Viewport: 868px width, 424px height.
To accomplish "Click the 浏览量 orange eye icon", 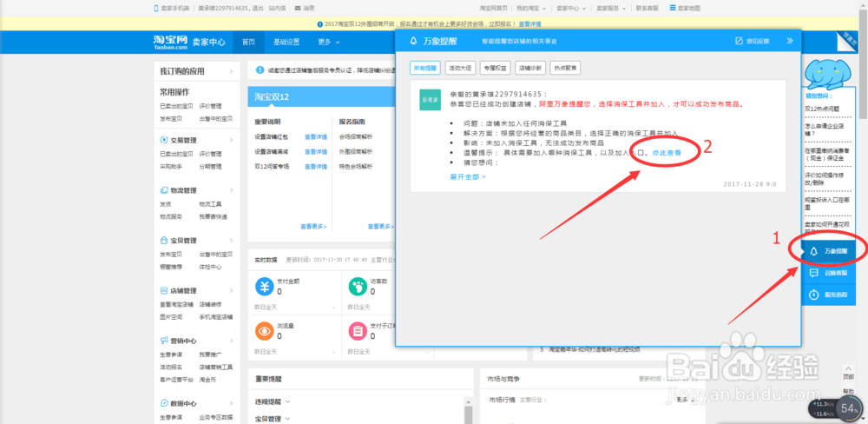I will pos(264,331).
